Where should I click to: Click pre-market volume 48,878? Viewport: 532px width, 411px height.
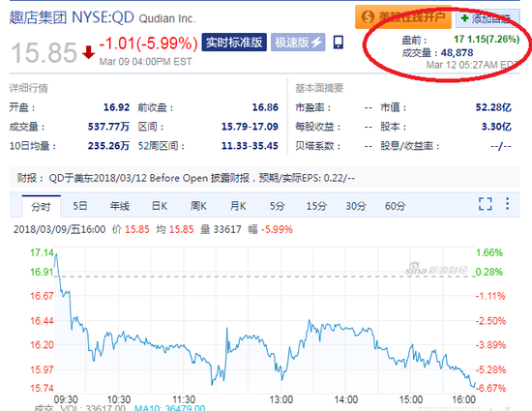pos(457,53)
